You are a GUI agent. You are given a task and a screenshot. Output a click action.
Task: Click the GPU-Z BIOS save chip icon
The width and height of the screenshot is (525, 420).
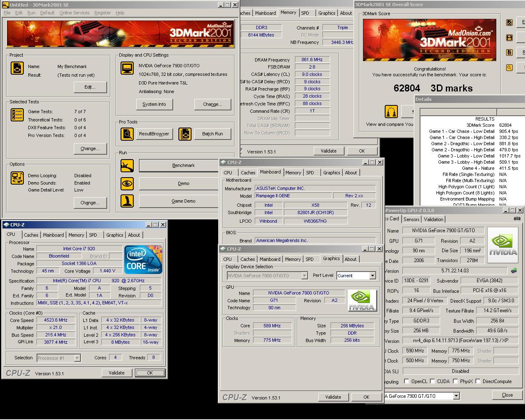(514, 271)
